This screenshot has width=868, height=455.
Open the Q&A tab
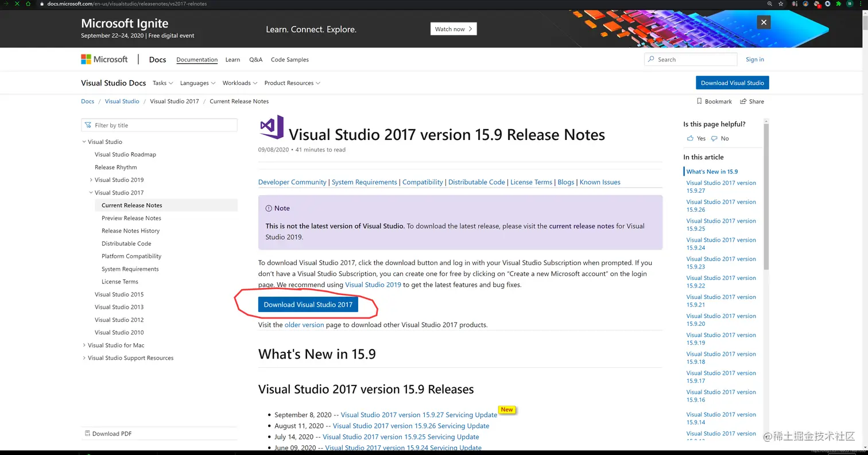[255, 60]
